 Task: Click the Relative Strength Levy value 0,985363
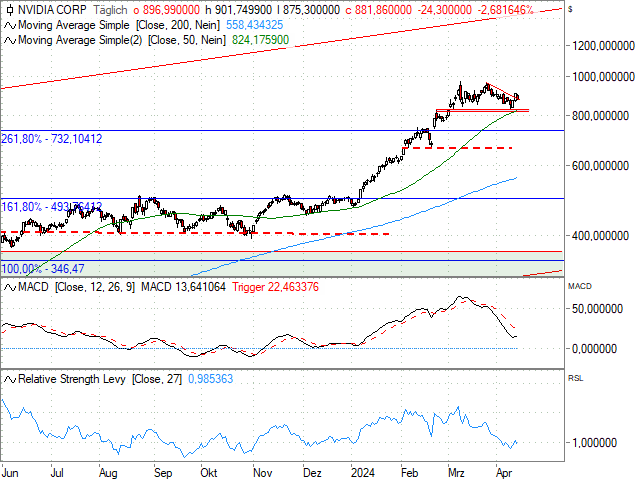point(211,379)
